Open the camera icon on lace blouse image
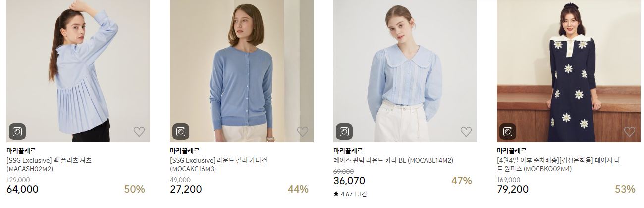This screenshot has height=208, width=644. coord(344,132)
